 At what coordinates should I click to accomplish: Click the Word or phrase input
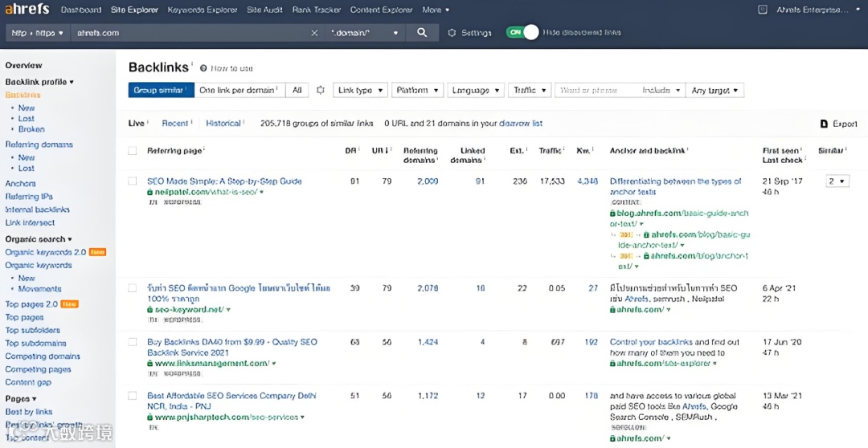tap(595, 91)
